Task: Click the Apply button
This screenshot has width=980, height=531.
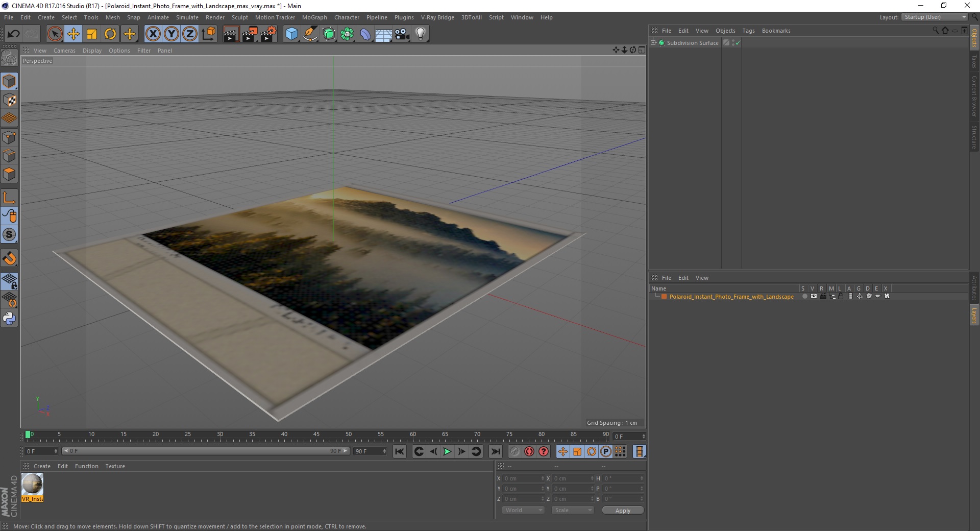Action: click(x=623, y=511)
